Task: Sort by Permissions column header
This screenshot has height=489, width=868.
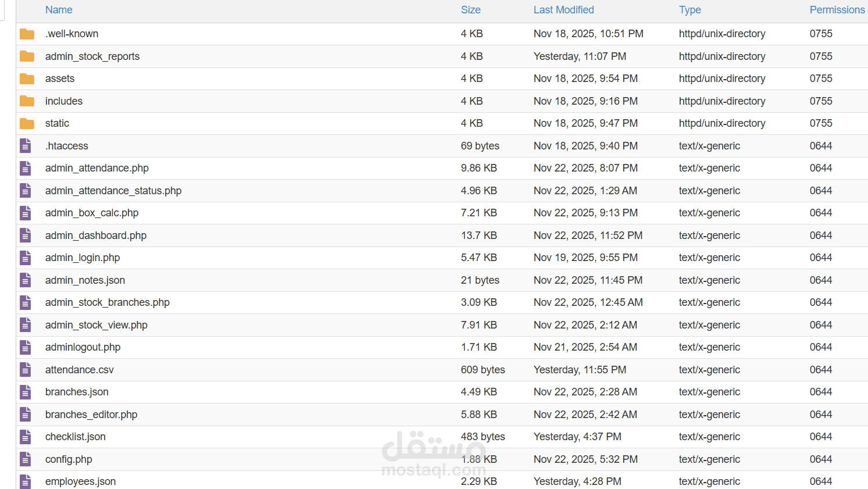Action: click(837, 10)
